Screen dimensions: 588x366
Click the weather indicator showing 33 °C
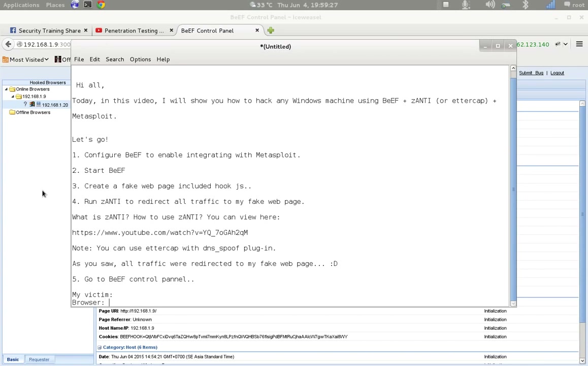coord(262,5)
